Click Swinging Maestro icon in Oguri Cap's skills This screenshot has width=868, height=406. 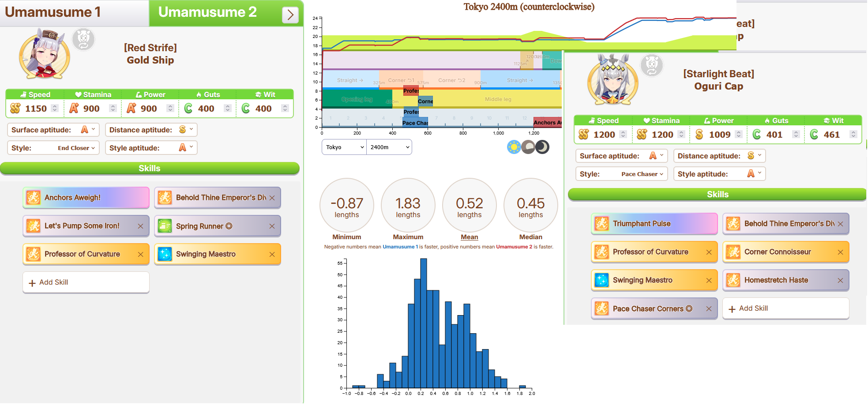click(x=601, y=280)
